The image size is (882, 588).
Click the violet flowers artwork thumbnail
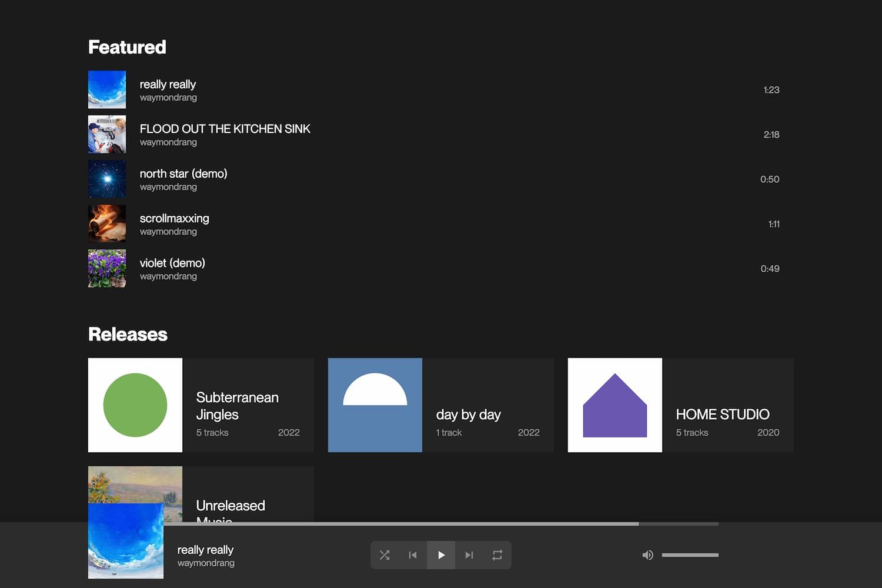tap(107, 268)
